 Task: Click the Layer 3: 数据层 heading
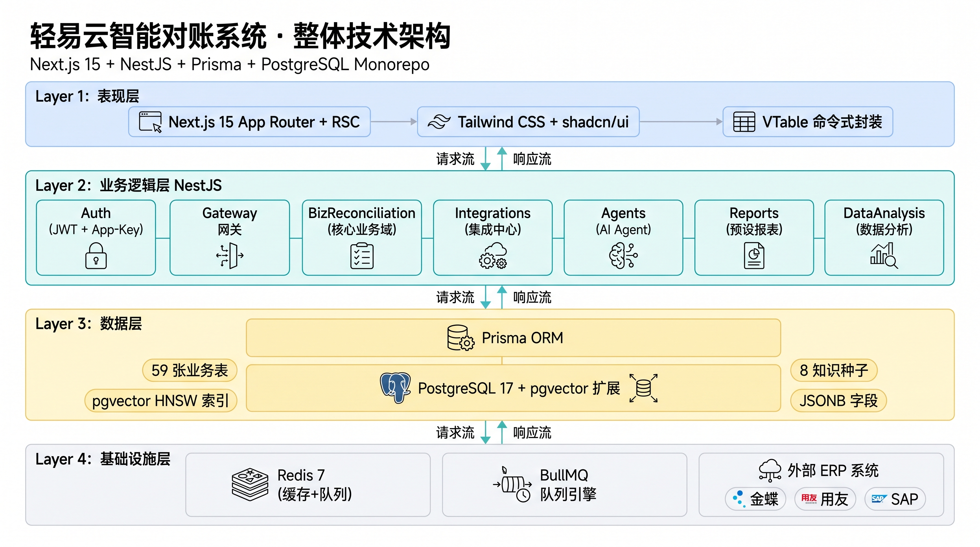[88, 324]
